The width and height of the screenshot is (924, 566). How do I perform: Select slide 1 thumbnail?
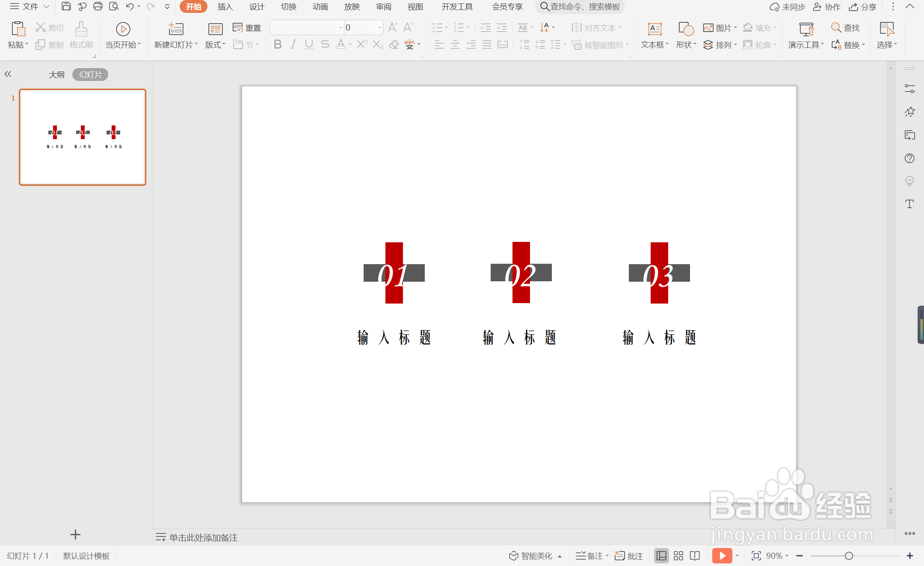[83, 137]
